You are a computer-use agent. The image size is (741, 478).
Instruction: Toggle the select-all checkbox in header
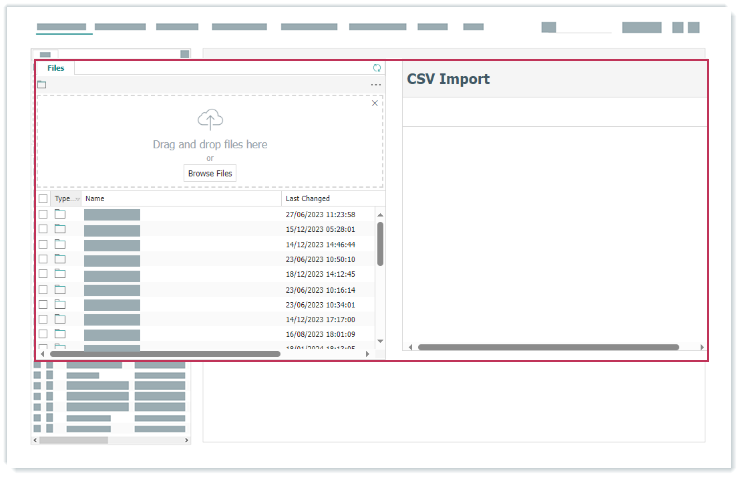tap(43, 199)
